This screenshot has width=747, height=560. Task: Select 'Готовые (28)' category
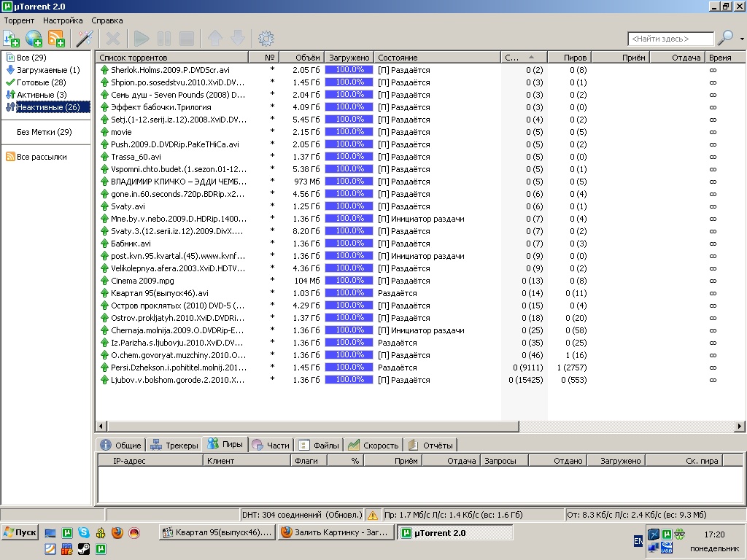point(41,82)
